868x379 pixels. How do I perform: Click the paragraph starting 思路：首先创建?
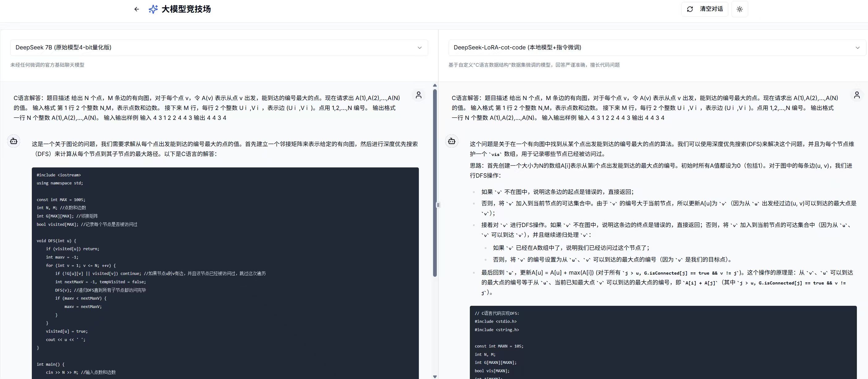661,171
